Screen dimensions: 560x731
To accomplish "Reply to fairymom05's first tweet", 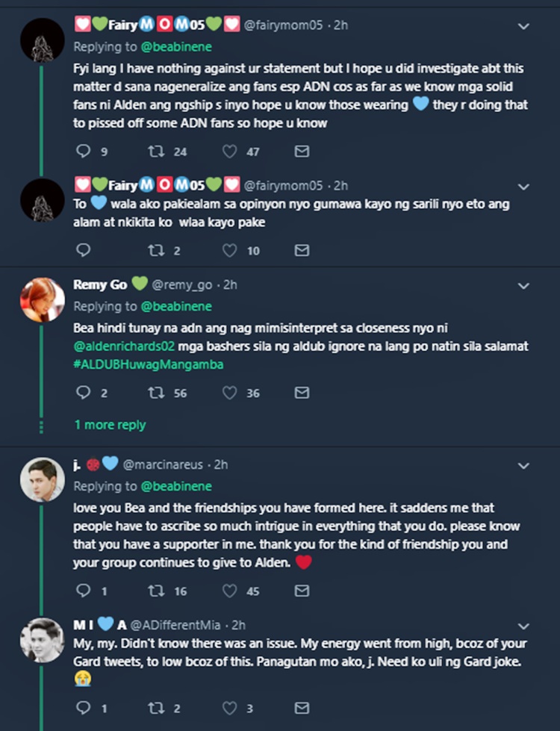I will pos(83,152).
